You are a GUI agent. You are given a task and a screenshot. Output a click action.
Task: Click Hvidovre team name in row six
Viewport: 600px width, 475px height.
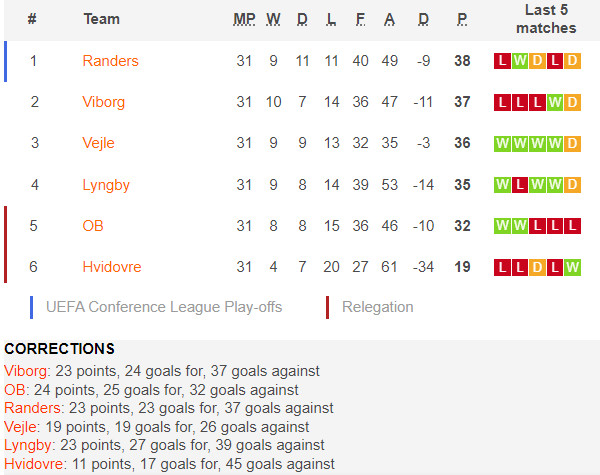tap(112, 267)
